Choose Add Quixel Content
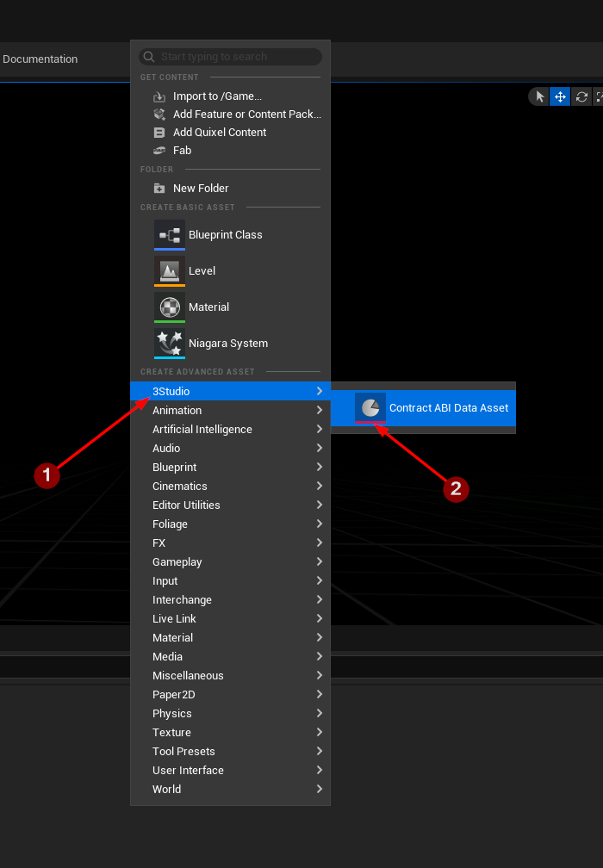The height and width of the screenshot is (868, 603). click(230, 133)
